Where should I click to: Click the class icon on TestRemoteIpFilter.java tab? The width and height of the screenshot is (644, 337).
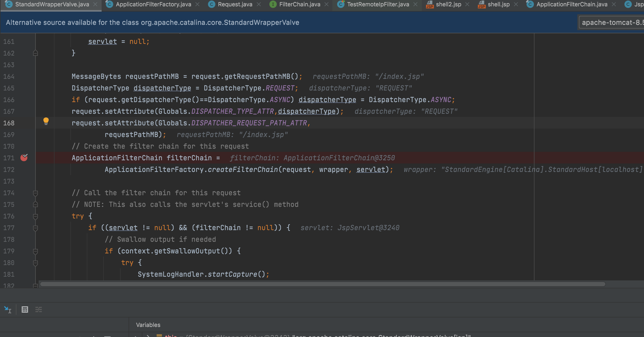(341, 4)
